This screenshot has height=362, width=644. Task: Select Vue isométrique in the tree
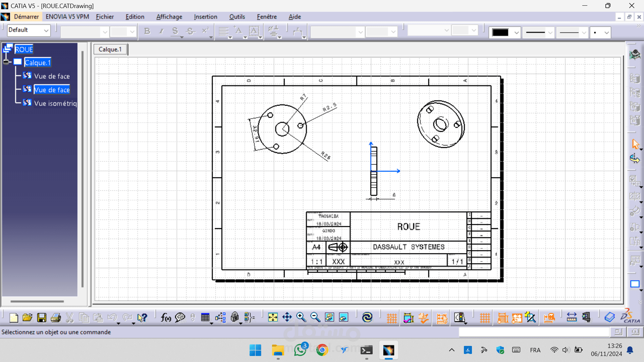click(x=55, y=103)
